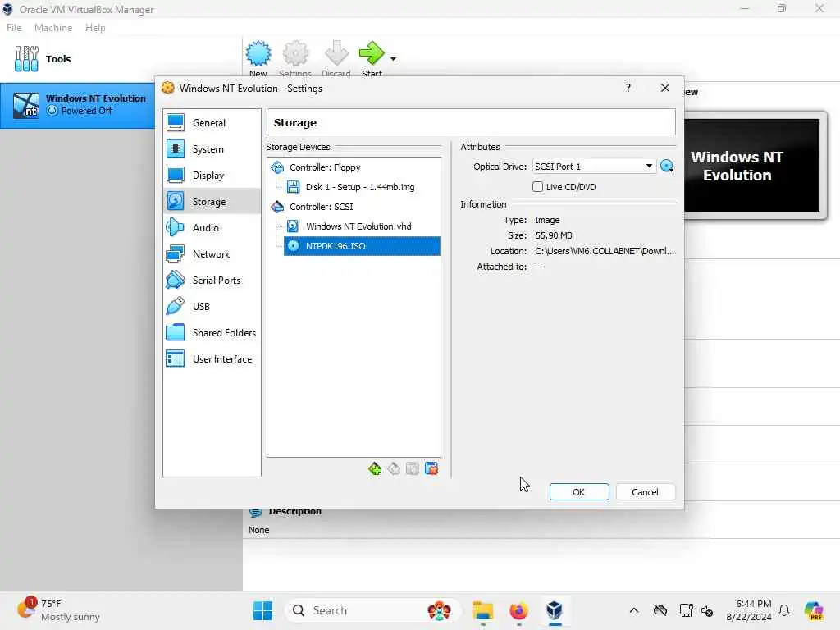Open the Windows Start menu
Screen dimensions: 840x630
tap(262, 610)
